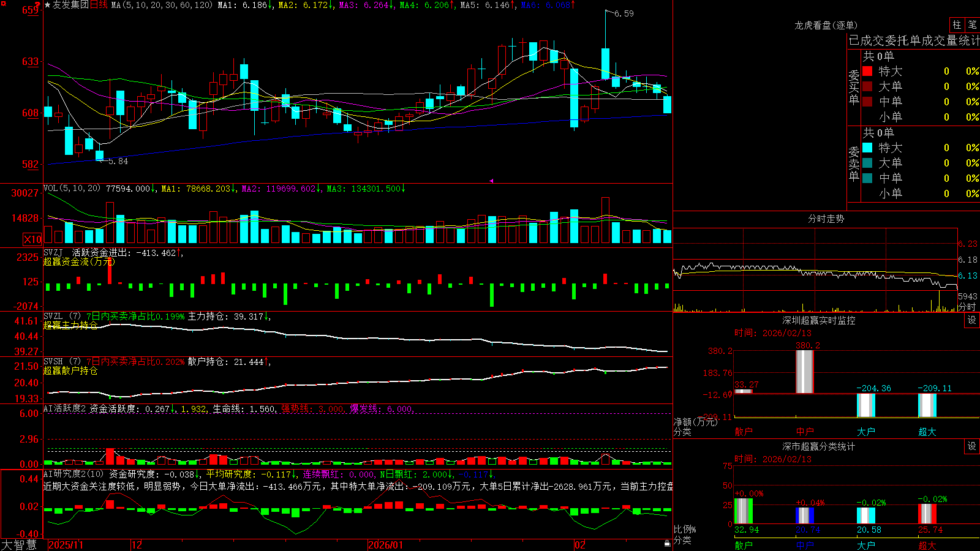980x551 pixels.
Task: Click the 2026/01 date on timeline
Action: (x=386, y=545)
